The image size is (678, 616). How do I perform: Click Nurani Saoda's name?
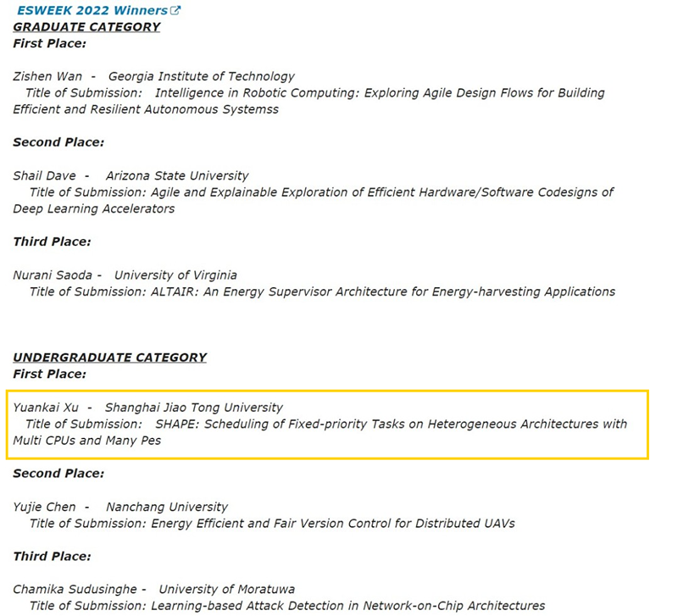[53, 275]
